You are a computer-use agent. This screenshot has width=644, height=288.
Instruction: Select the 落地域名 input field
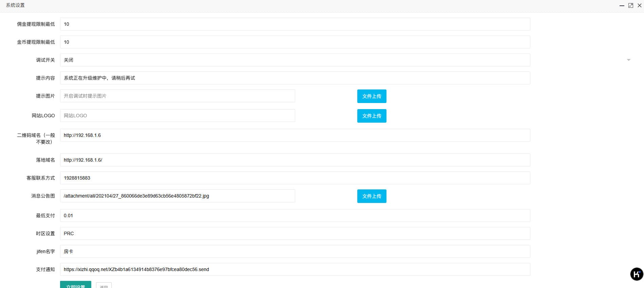point(295,160)
